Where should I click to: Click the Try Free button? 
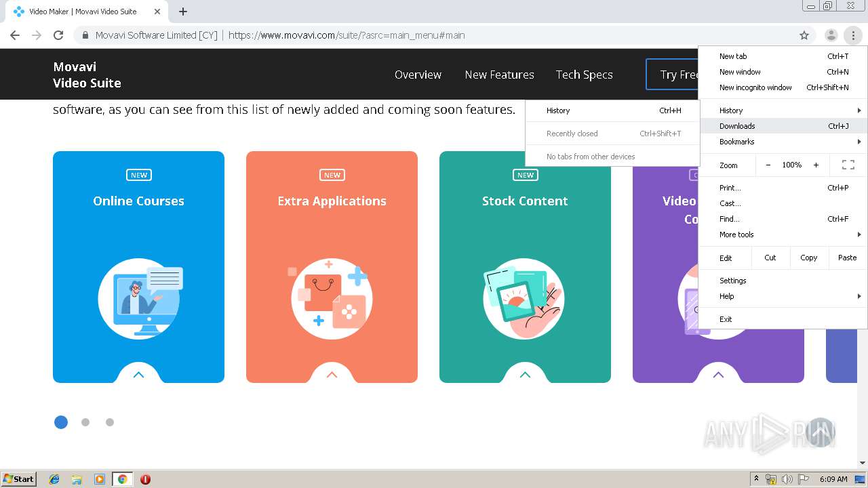673,75
